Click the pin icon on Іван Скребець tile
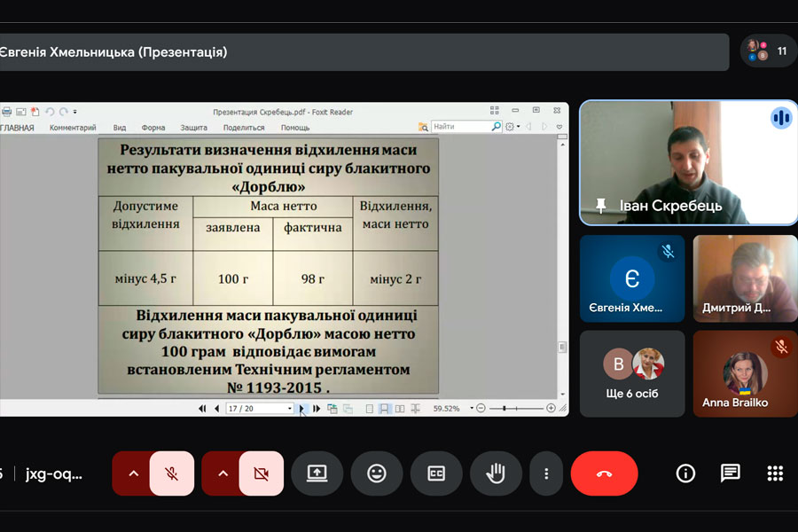The image size is (798, 532). (x=600, y=206)
